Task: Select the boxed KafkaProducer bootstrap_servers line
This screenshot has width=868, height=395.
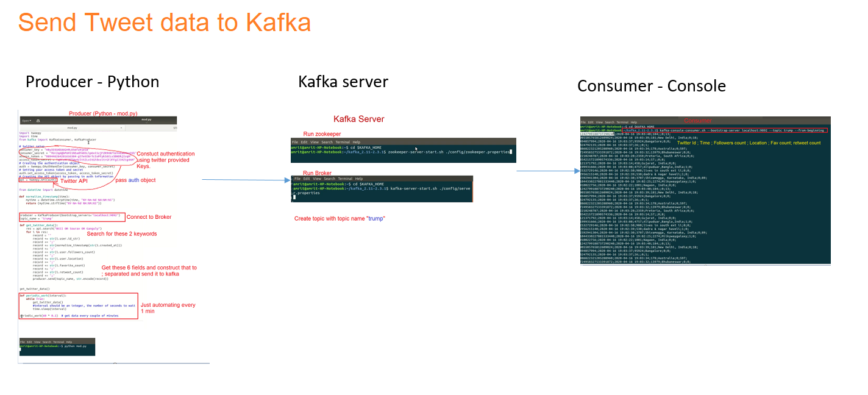Action: [x=70, y=216]
